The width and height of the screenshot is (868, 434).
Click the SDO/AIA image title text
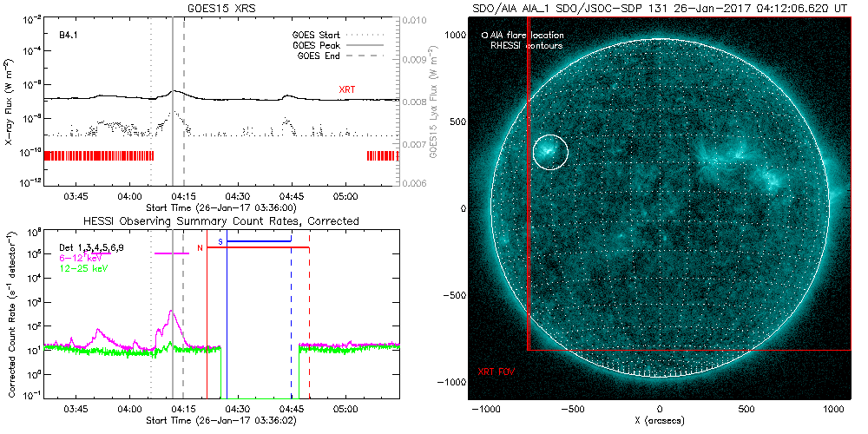point(660,6)
